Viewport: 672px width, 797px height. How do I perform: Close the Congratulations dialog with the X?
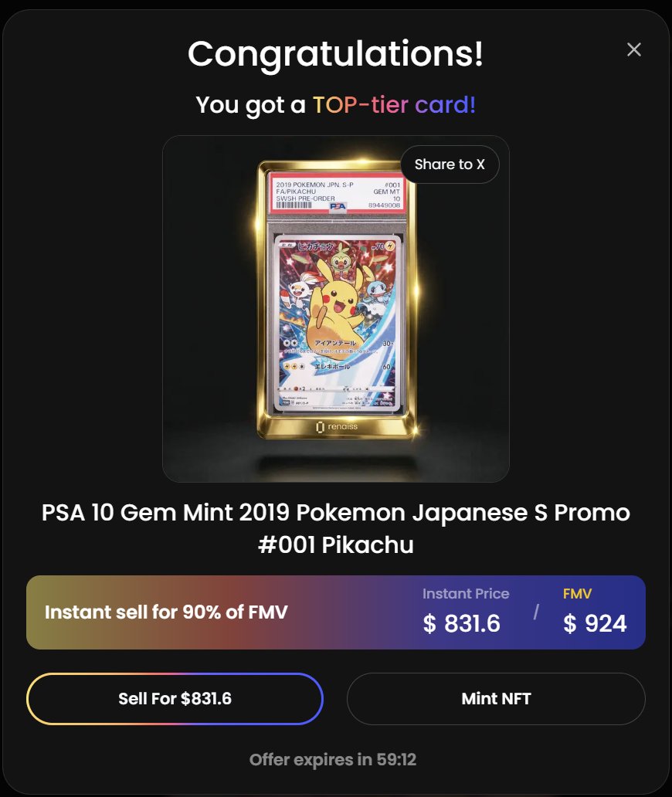pyautogui.click(x=633, y=49)
